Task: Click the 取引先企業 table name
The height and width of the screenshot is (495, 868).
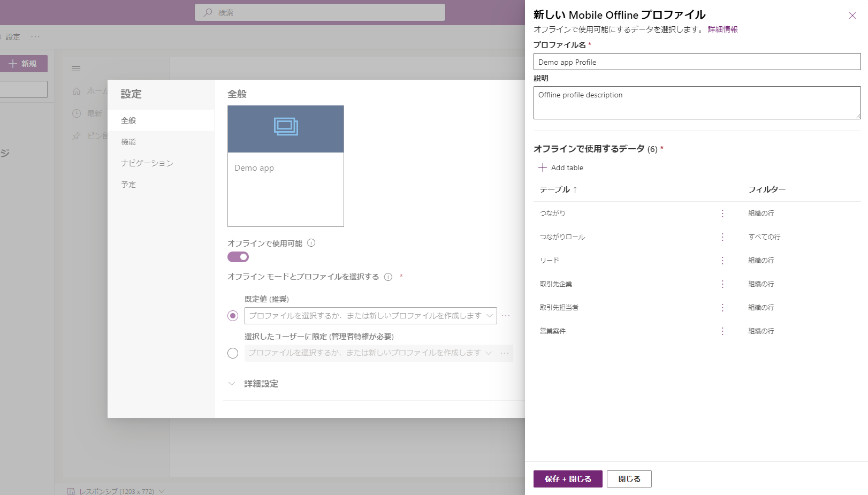Action: coord(556,284)
